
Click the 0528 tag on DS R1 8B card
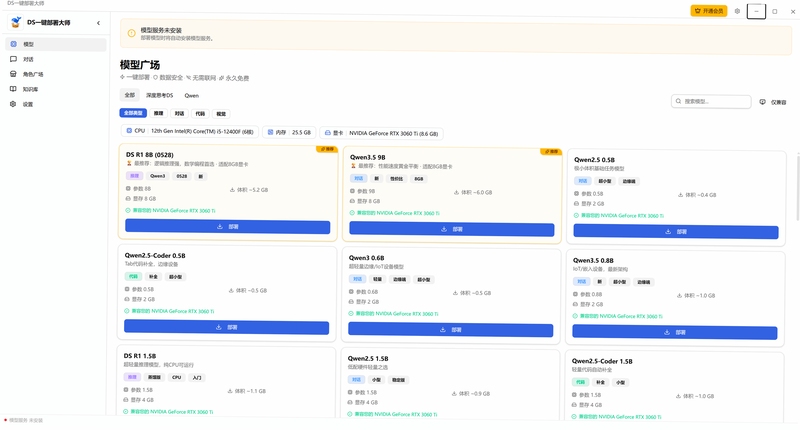click(182, 176)
